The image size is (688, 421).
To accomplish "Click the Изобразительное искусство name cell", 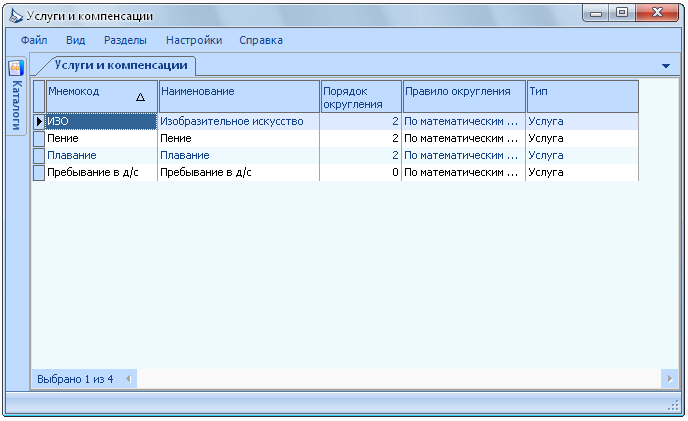I will (x=239, y=121).
